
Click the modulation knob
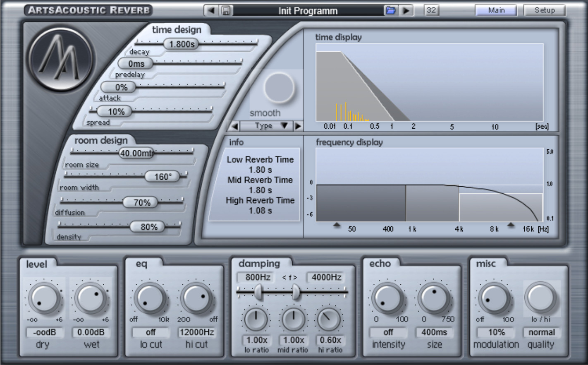click(494, 298)
